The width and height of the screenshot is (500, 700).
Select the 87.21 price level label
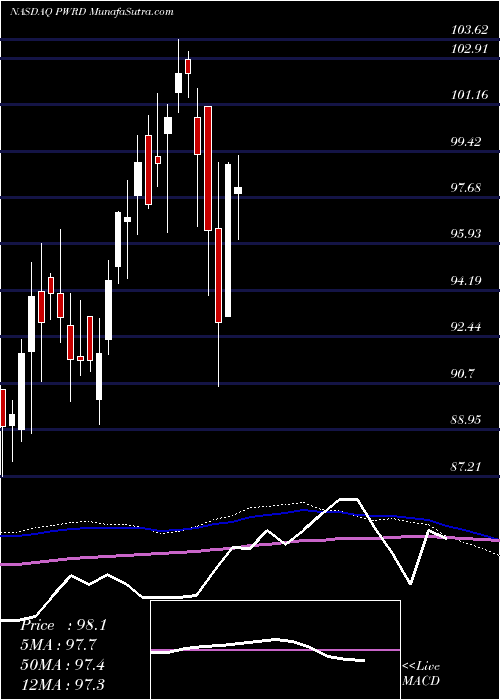pos(466,467)
